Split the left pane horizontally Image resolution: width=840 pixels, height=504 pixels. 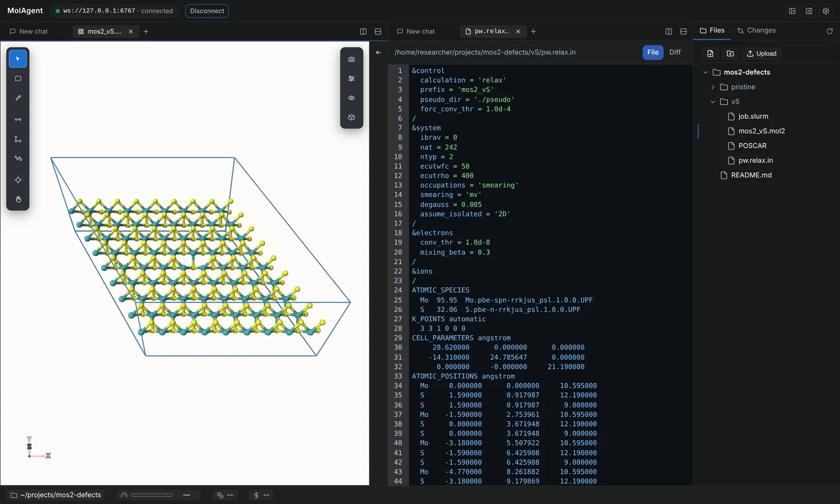tap(378, 31)
